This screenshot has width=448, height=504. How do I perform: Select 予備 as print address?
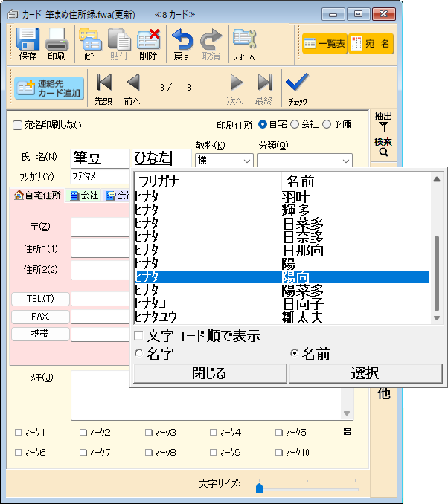[x=327, y=124]
